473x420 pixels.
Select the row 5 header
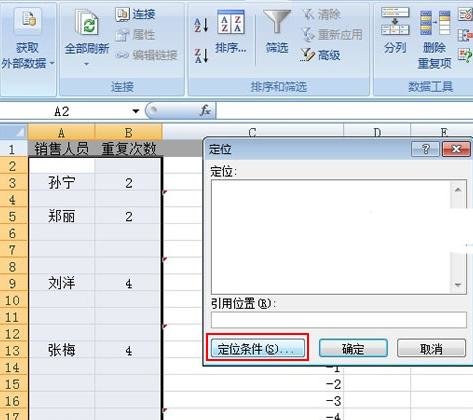pos(13,217)
